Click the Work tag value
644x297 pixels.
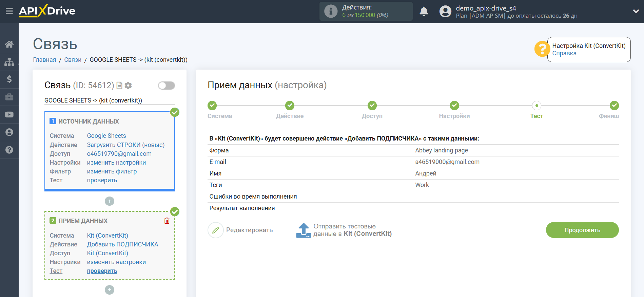pyautogui.click(x=422, y=185)
